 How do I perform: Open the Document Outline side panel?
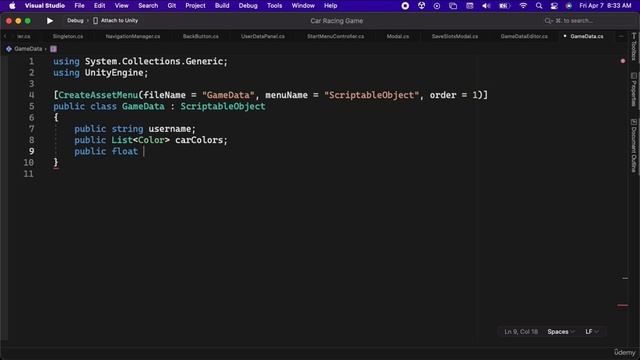pos(633,145)
